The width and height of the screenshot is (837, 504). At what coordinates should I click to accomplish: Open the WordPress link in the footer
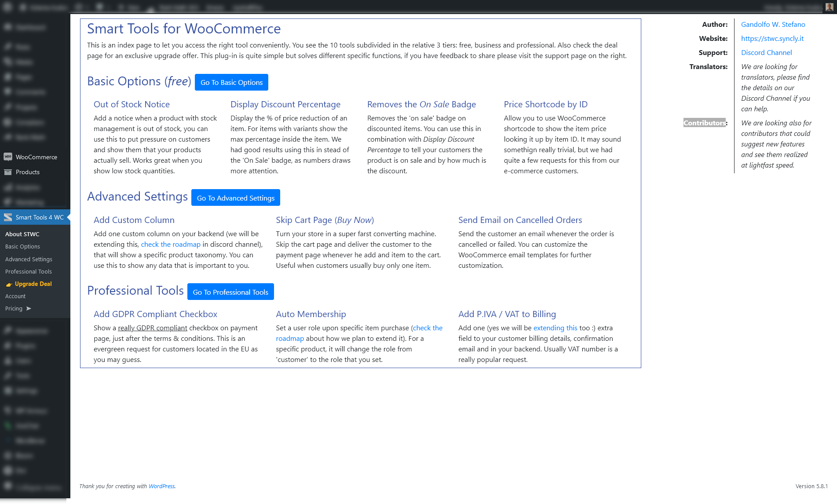pyautogui.click(x=161, y=486)
